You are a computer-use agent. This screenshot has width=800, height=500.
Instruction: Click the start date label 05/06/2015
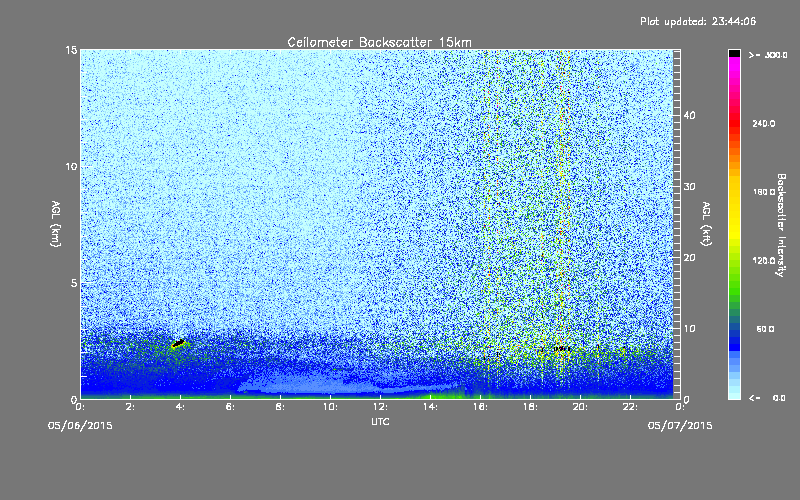click(x=80, y=426)
